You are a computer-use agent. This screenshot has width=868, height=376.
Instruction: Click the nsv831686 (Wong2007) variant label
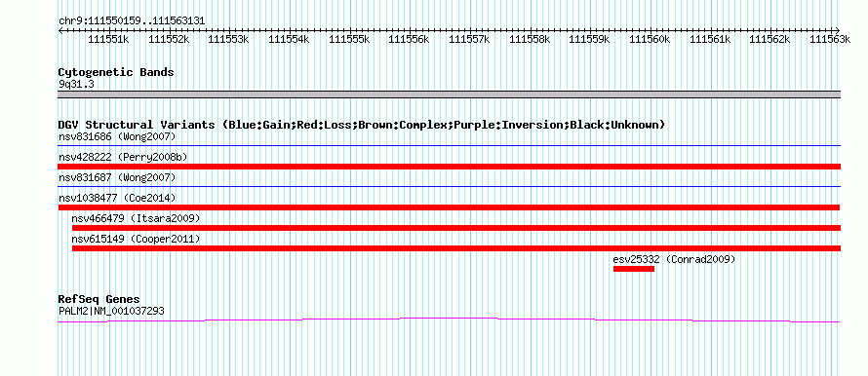(117, 136)
